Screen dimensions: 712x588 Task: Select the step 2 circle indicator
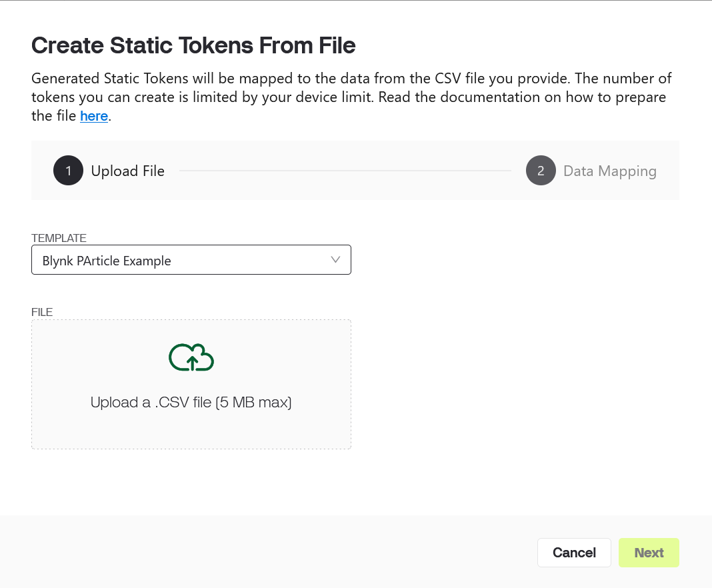[541, 171]
